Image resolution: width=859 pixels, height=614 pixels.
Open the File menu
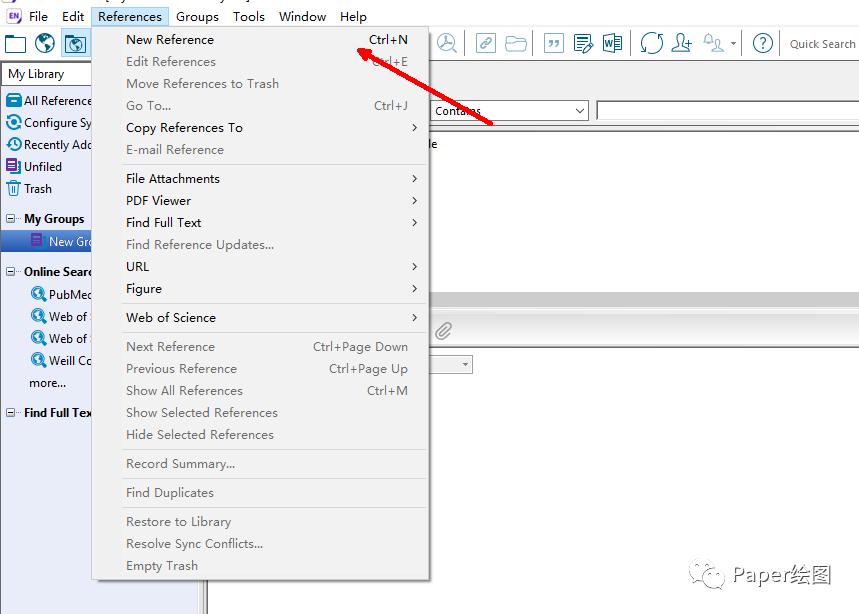[38, 16]
